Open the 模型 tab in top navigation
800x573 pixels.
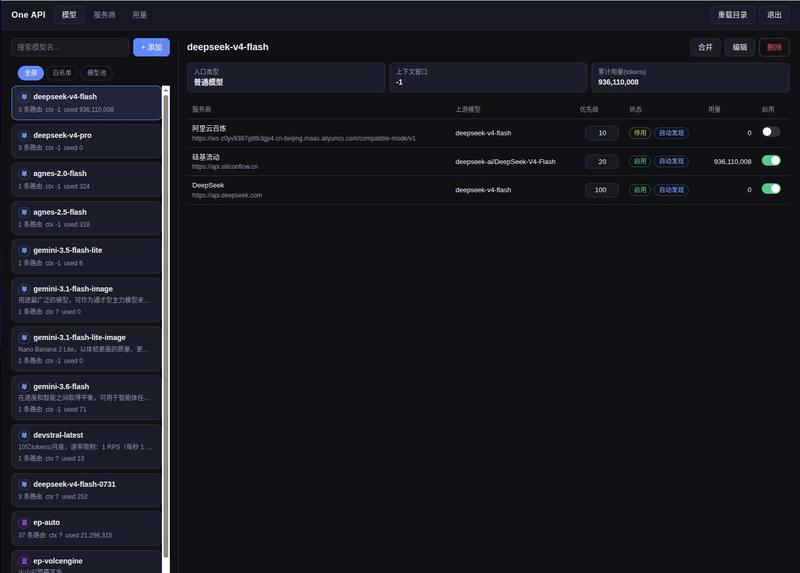click(69, 15)
